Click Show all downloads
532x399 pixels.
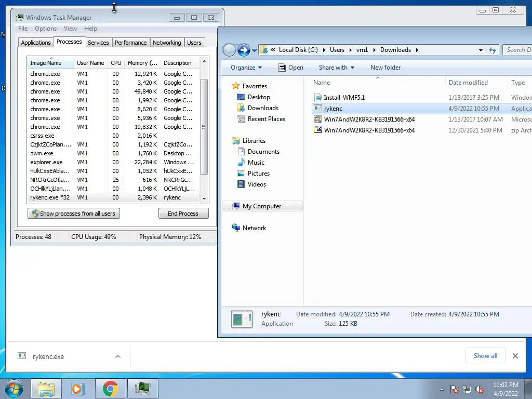click(x=486, y=356)
